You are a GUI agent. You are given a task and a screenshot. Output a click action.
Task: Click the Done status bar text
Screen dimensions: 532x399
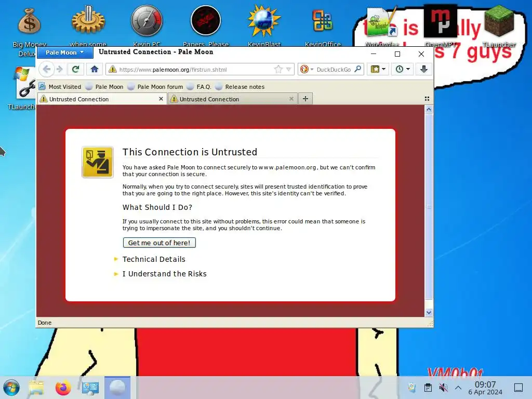45,323
